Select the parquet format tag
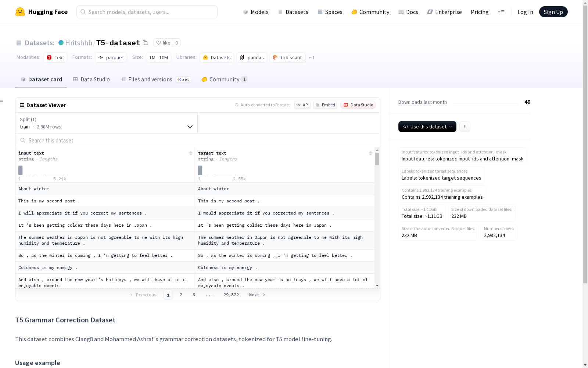Viewport: 588px width, 368px height. tap(111, 57)
